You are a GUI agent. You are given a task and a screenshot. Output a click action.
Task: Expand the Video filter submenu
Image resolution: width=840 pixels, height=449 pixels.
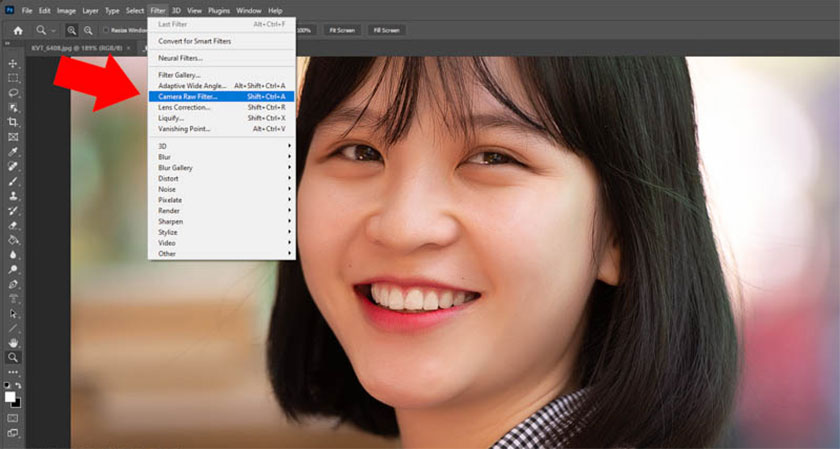point(222,243)
